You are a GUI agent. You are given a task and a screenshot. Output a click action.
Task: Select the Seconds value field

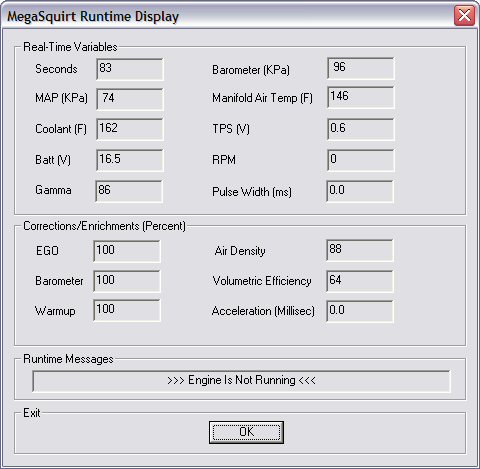pos(130,69)
